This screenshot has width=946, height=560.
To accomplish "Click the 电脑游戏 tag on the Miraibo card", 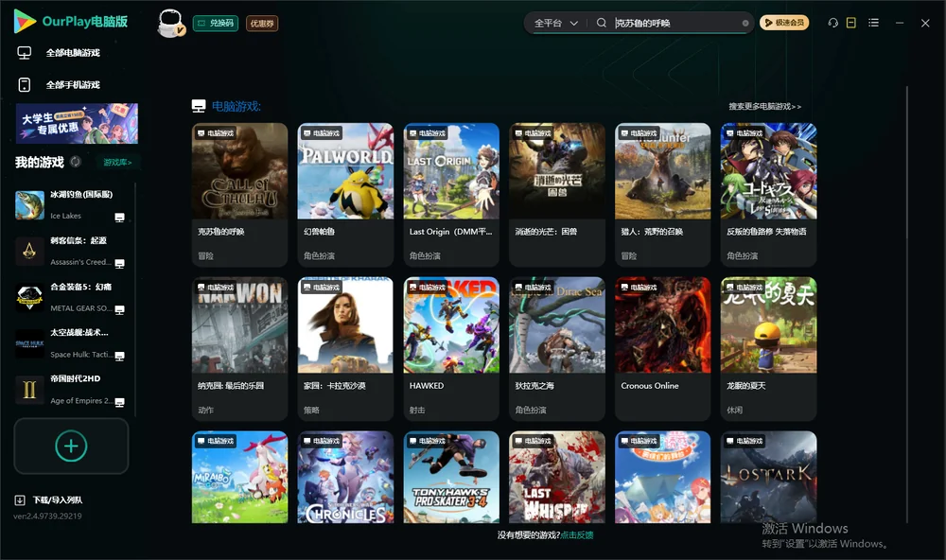I will pos(215,441).
